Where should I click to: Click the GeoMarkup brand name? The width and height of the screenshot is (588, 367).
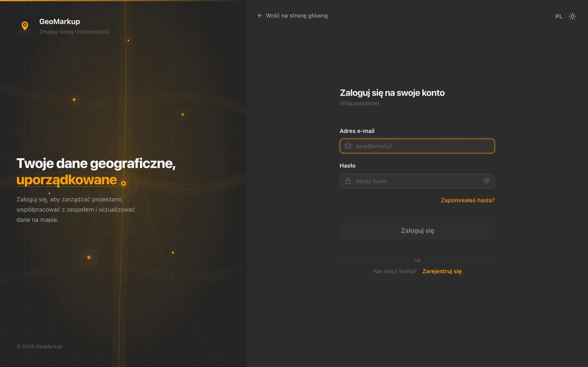coord(60,21)
